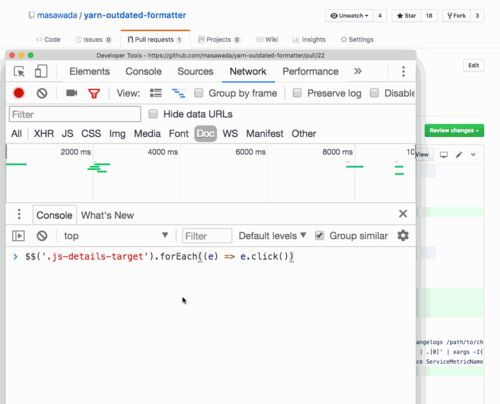This screenshot has width=500, height=404.
Task: Click the console Filter field
Action: (207, 236)
